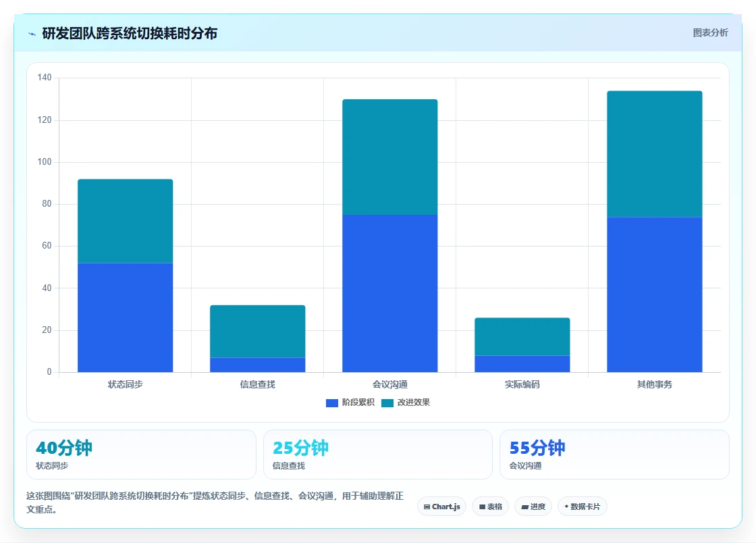Click the 状态同步 x-axis label
756x543 pixels.
(126, 384)
